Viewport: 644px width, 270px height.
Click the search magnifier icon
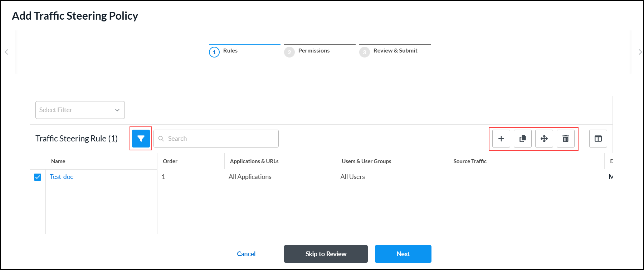(161, 139)
